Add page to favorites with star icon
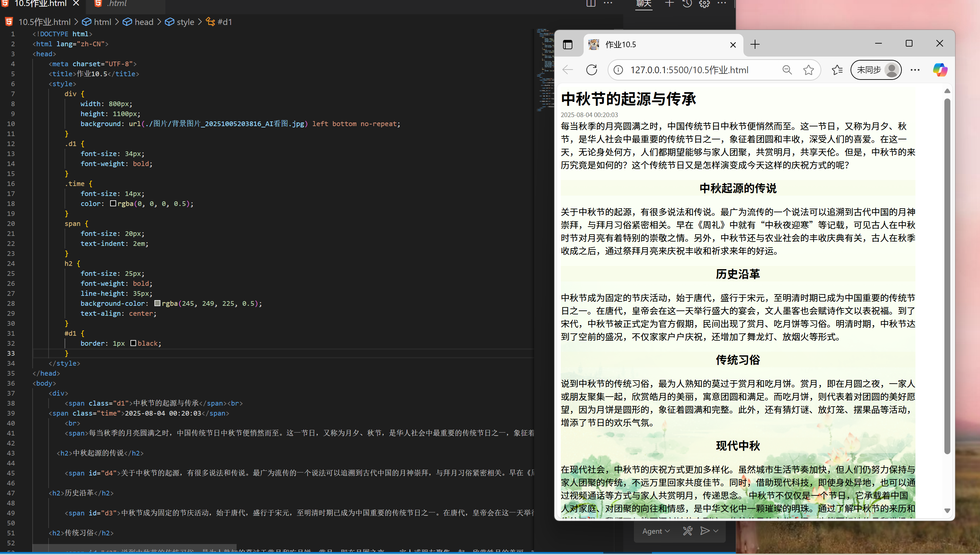 808,70
